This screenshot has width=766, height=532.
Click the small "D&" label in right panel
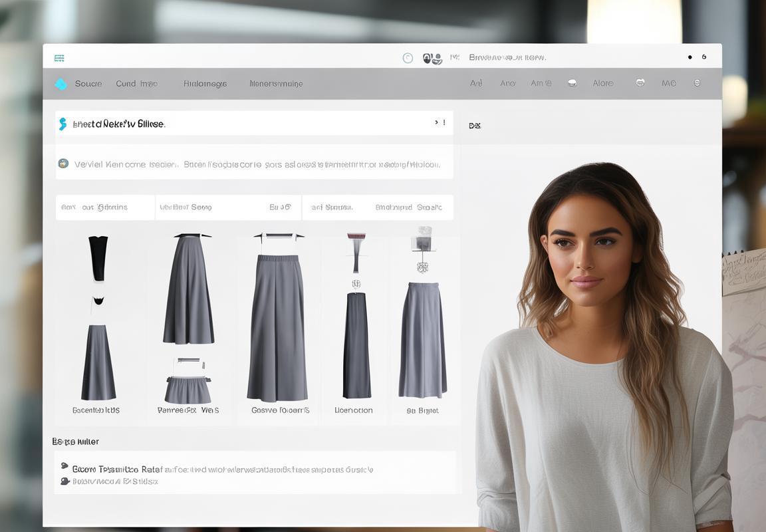click(x=475, y=126)
